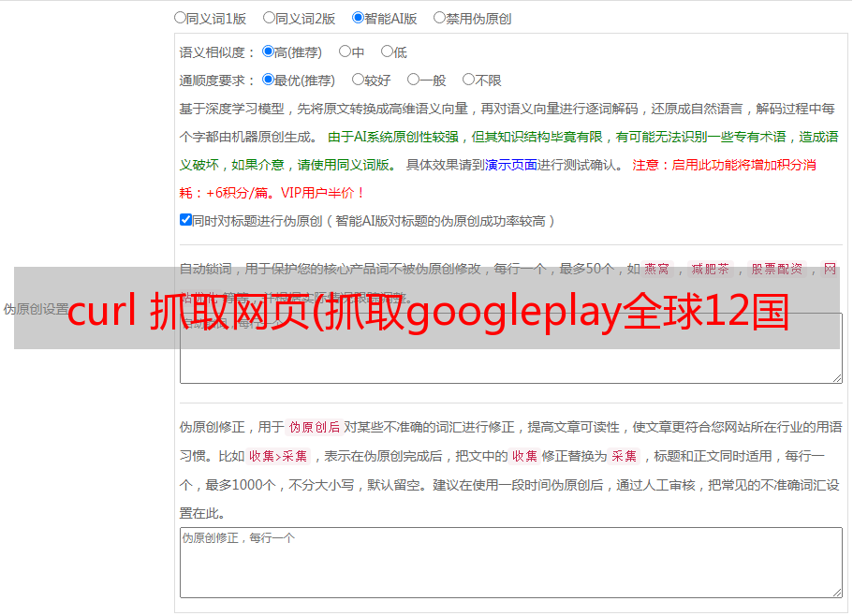The image size is (853, 616).
Task: Select the 智能AI版 radio button
Action: point(358,18)
